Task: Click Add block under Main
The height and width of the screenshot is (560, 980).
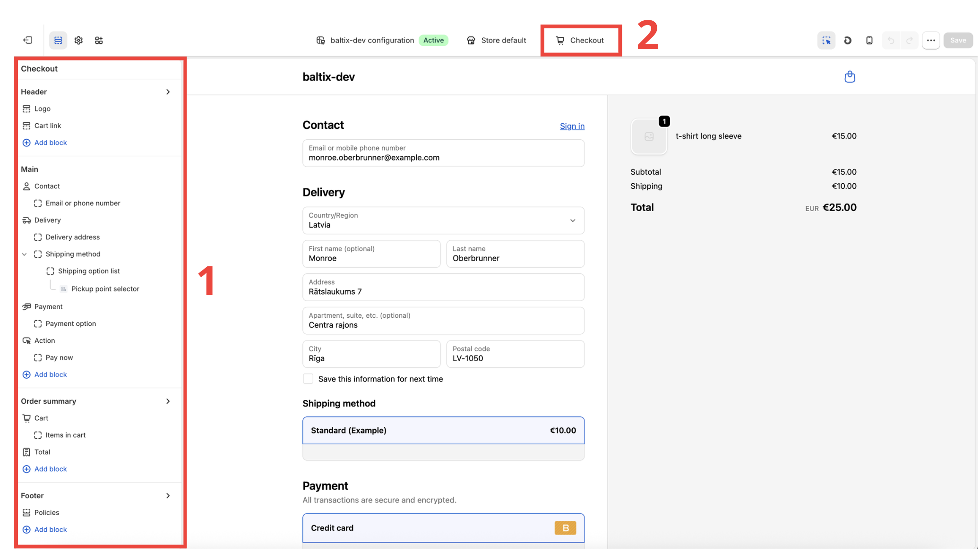Action: click(45, 374)
